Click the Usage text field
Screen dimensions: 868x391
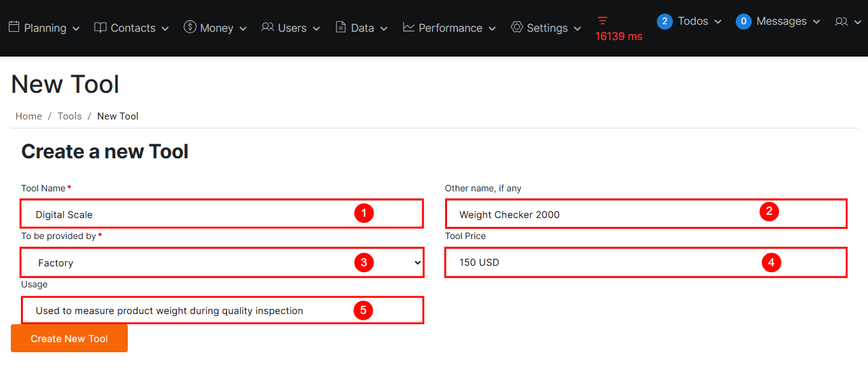click(x=191, y=311)
